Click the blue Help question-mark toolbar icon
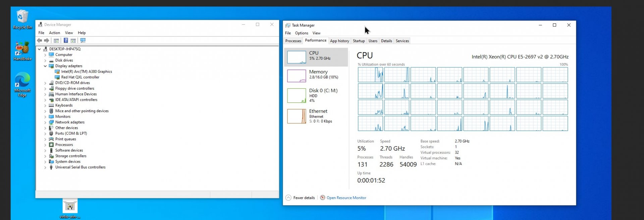The image size is (644, 220). (x=66, y=41)
